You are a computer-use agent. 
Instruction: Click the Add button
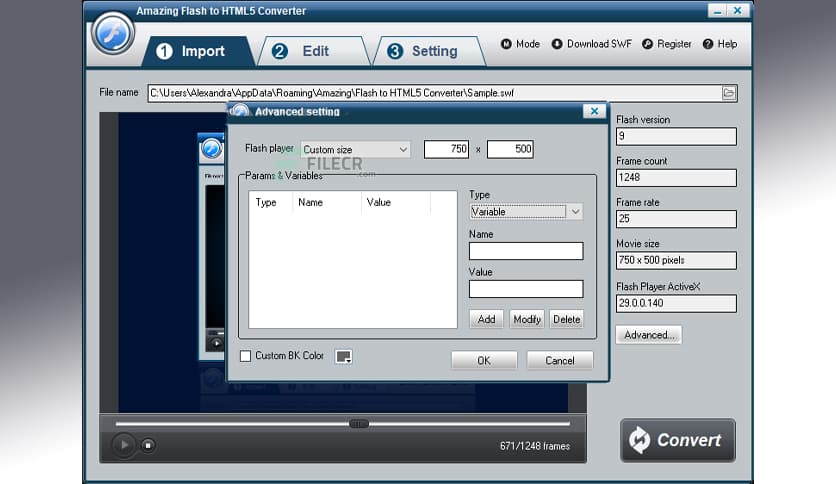(x=486, y=319)
